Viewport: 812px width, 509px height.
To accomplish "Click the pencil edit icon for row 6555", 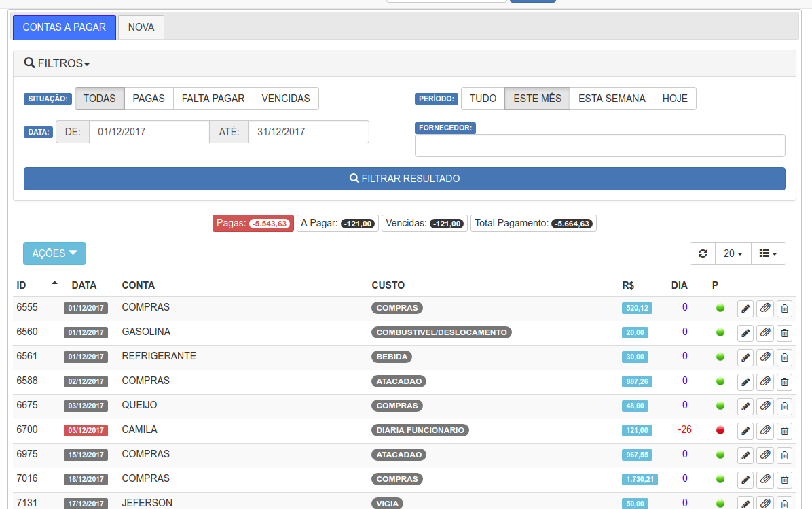I will [745, 309].
